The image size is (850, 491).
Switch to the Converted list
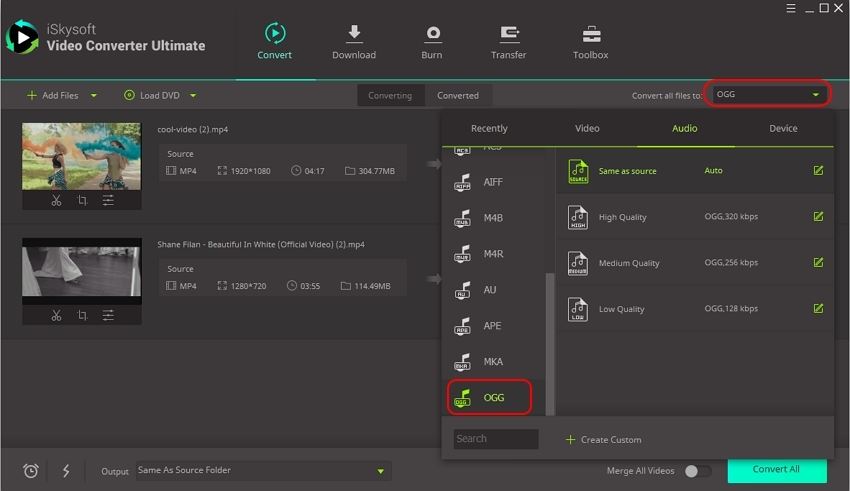point(458,96)
